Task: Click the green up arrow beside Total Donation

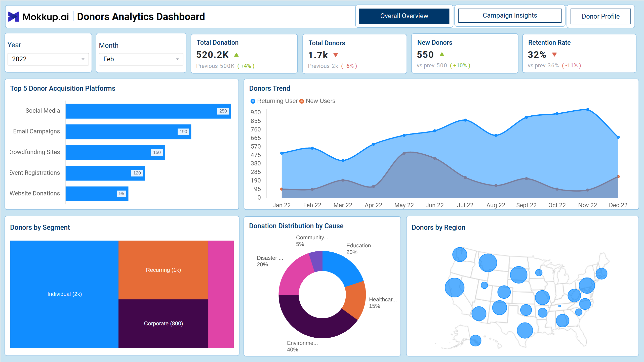Action: 236,55
